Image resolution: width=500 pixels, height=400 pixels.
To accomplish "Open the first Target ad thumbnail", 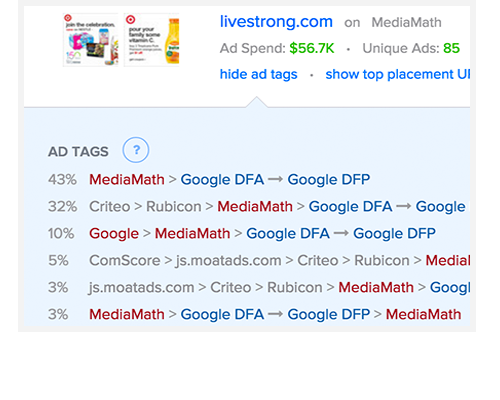I will 90,40.
